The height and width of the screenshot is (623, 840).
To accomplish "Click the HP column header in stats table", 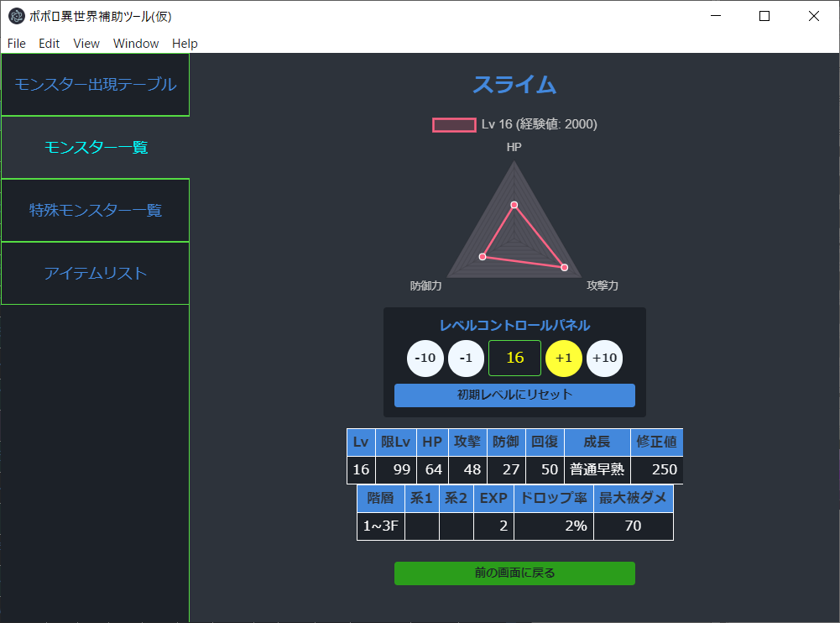I will (432, 442).
